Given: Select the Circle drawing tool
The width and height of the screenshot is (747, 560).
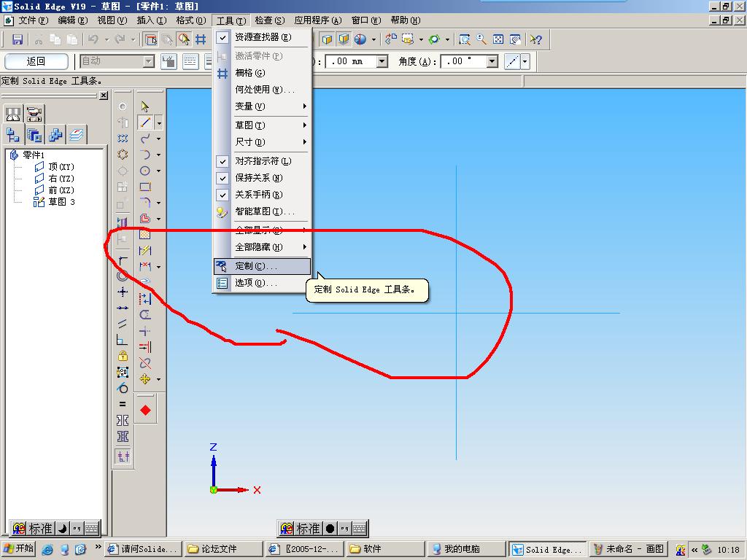Looking at the screenshot, I should tap(145, 171).
